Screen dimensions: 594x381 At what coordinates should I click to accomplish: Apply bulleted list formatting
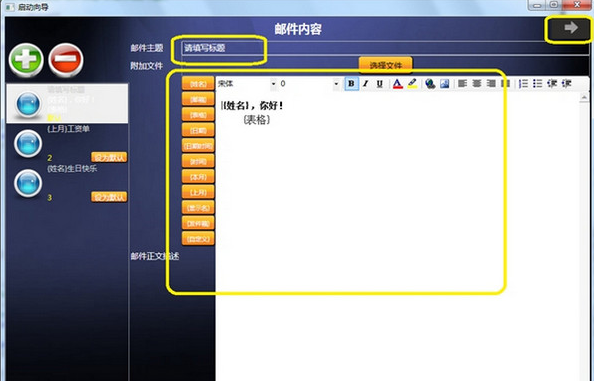[x=538, y=83]
